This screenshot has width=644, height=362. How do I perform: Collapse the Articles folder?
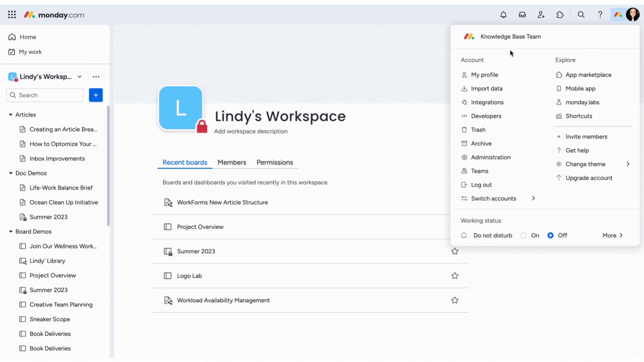pos(11,115)
